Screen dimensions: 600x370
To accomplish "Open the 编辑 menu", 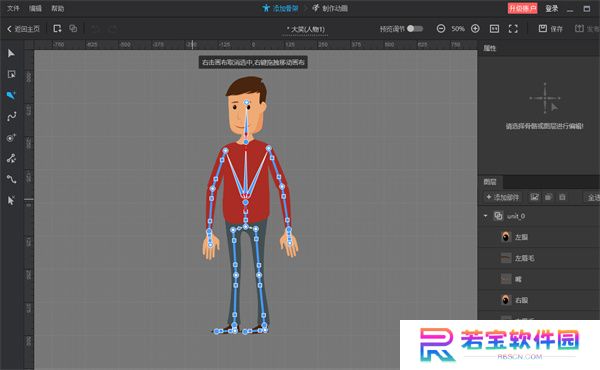I will pos(35,8).
